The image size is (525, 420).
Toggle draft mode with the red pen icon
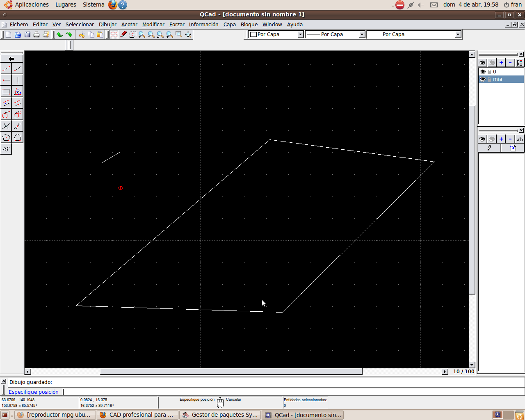[x=123, y=34]
